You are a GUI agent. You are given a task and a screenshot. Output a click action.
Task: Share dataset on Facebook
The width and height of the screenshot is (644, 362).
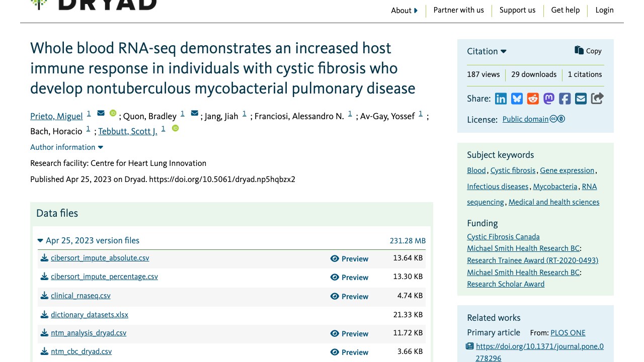565,99
